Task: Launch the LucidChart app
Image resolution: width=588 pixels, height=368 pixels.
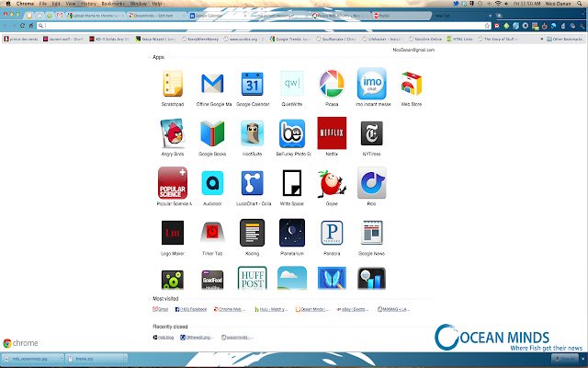Action: 253,183
